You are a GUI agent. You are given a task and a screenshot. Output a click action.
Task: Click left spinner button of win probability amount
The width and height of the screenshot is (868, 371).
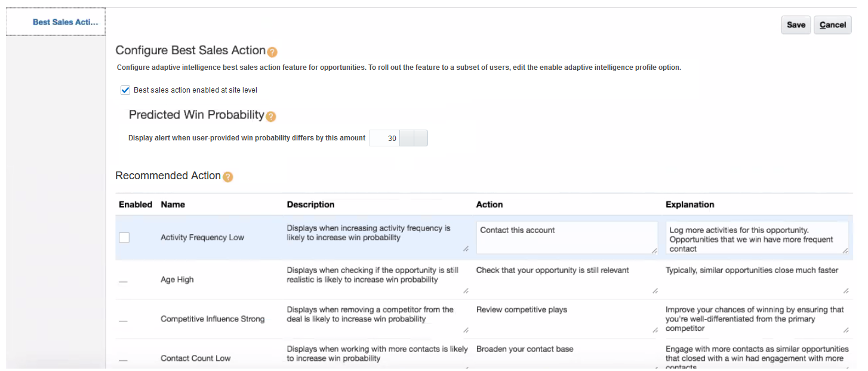pos(407,139)
